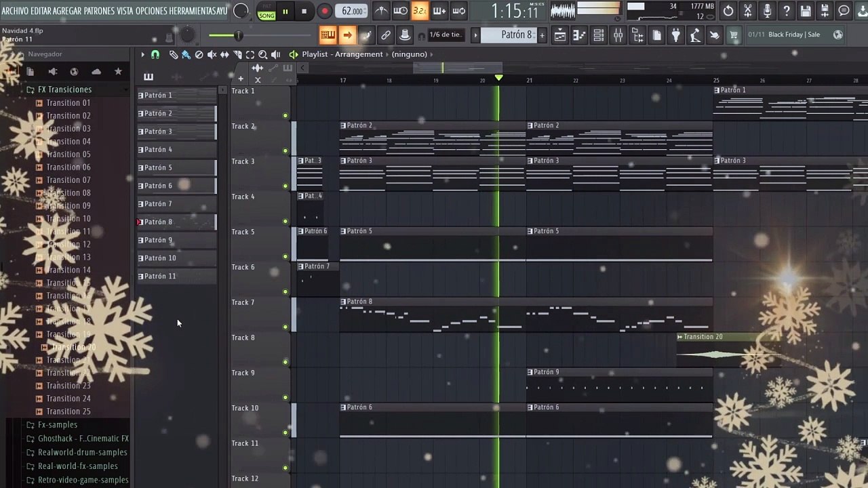The image size is (868, 488).
Task: Toggle PAT/SONG mode switch
Action: [x=267, y=12]
